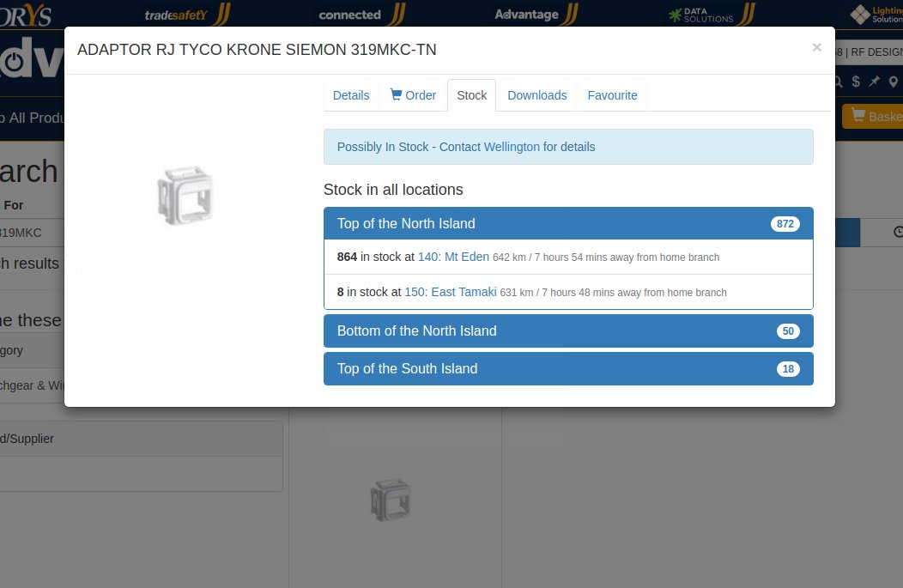Click the Stock in all locations heading
Image resolution: width=903 pixels, height=588 pixels.
click(393, 190)
